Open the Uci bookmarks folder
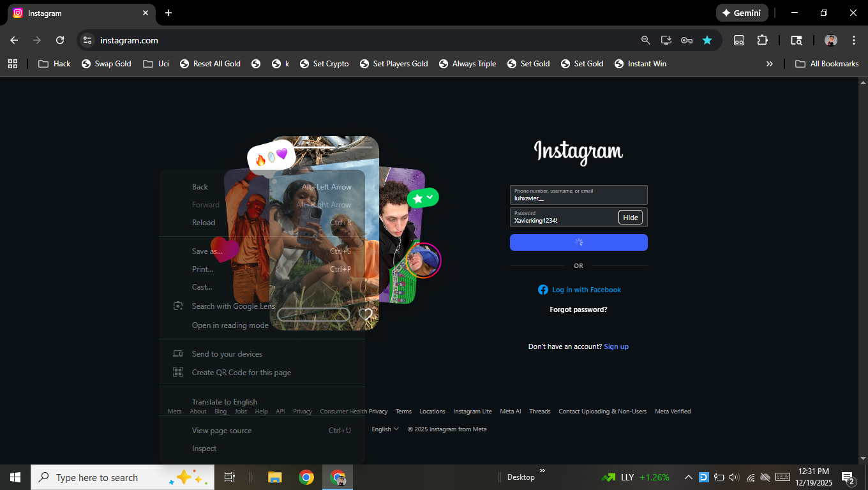 (x=156, y=64)
